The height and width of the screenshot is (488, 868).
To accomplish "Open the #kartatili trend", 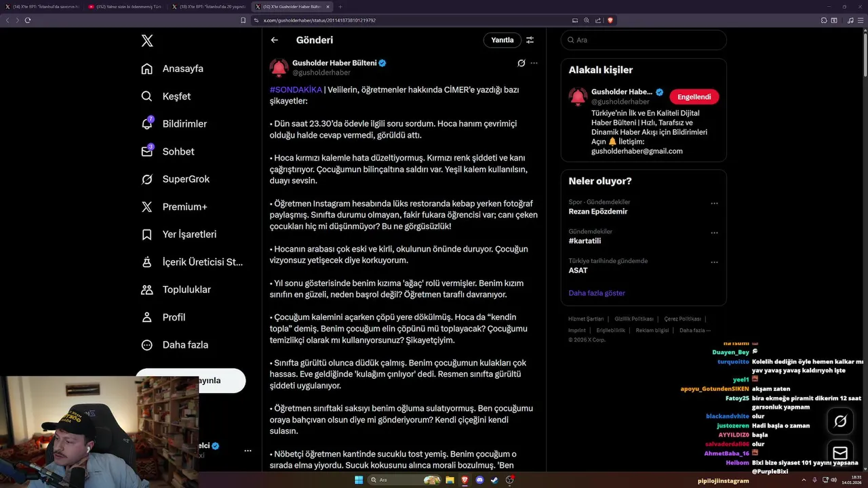I will pyautogui.click(x=585, y=241).
